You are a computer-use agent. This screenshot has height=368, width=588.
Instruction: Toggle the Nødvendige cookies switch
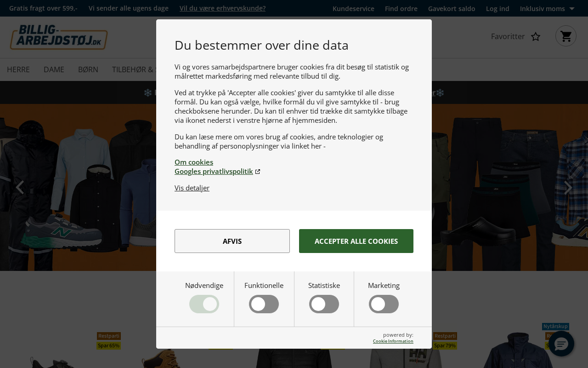coord(204,304)
